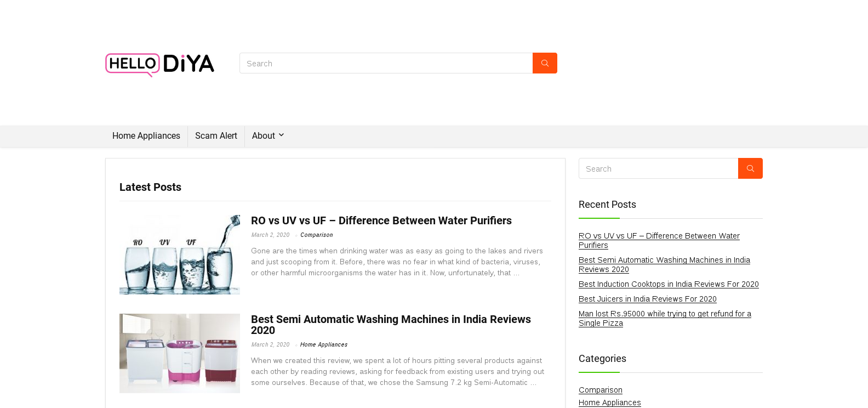Select Home Appliances under Categories
Image resolution: width=868 pixels, height=408 pixels.
point(609,403)
